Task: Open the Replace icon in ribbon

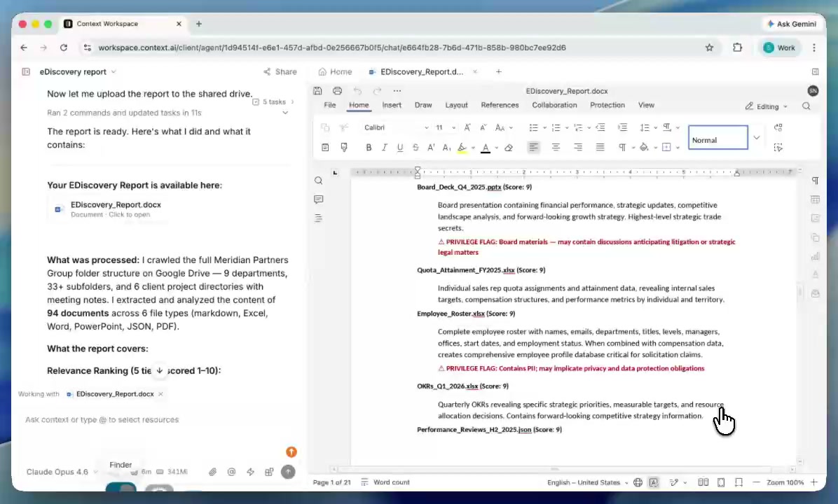Action: (x=778, y=127)
